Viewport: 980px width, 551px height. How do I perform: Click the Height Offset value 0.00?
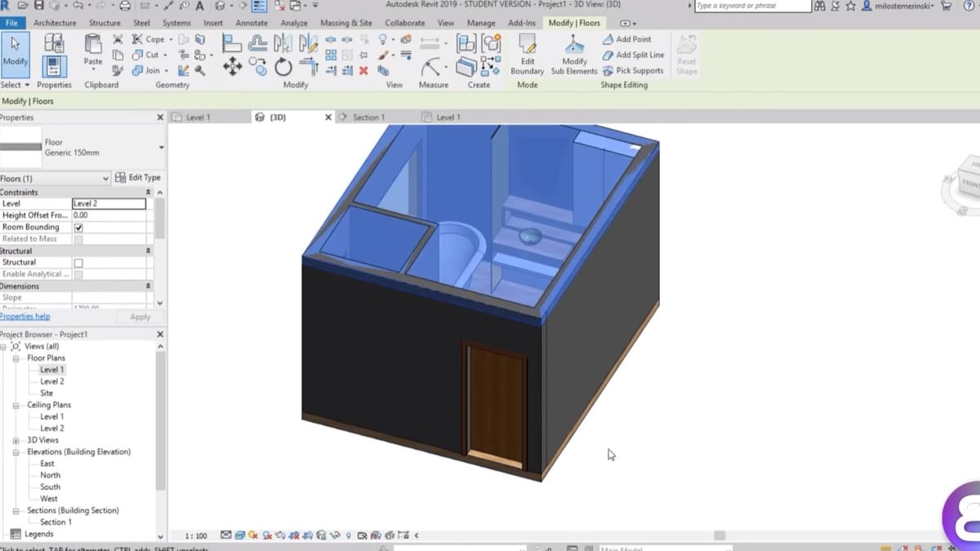(109, 216)
